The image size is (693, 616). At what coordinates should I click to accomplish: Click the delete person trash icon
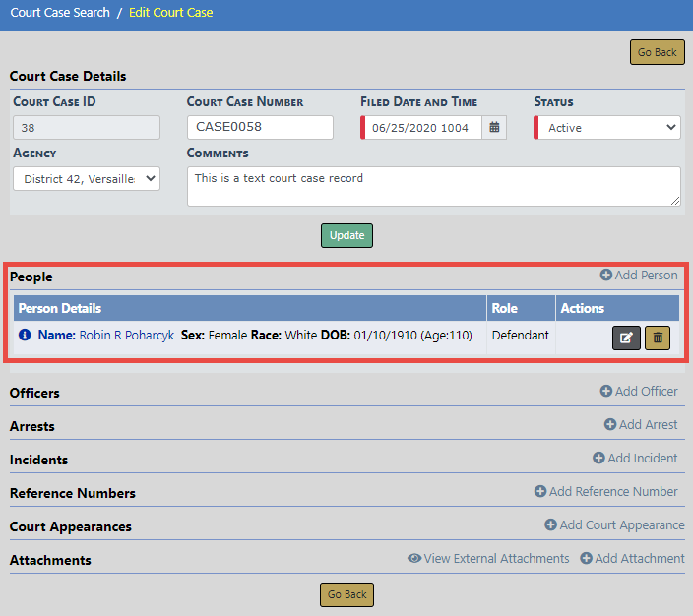tap(658, 338)
